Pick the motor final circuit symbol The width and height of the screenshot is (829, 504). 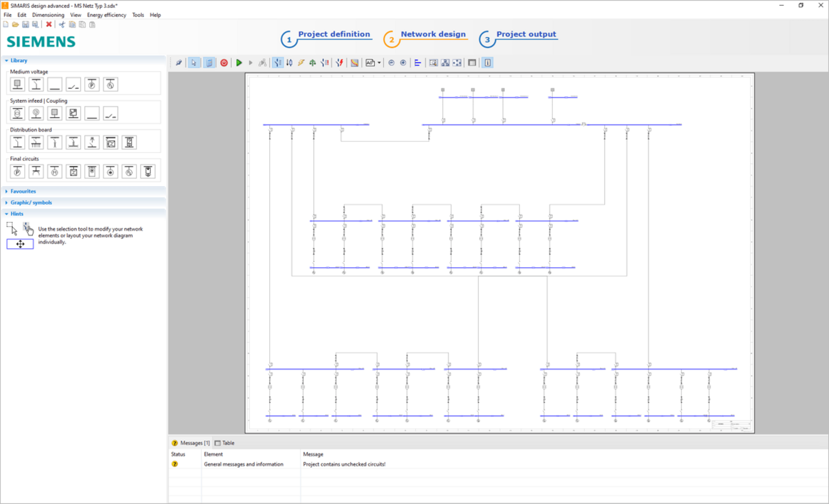tap(54, 171)
